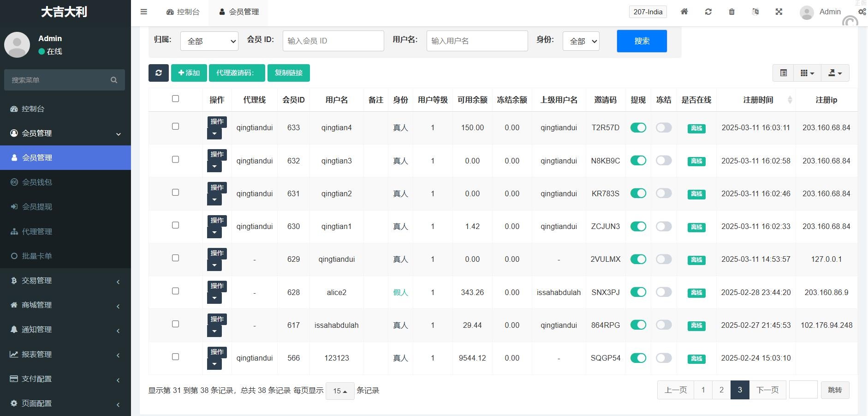Click the green 添加 button

189,73
